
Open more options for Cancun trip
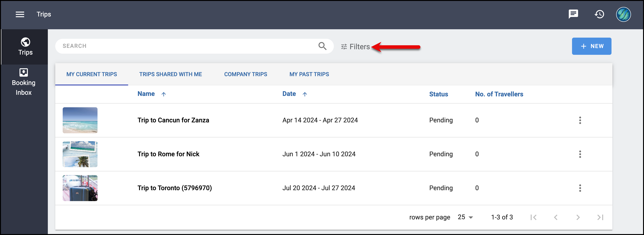coord(580,120)
